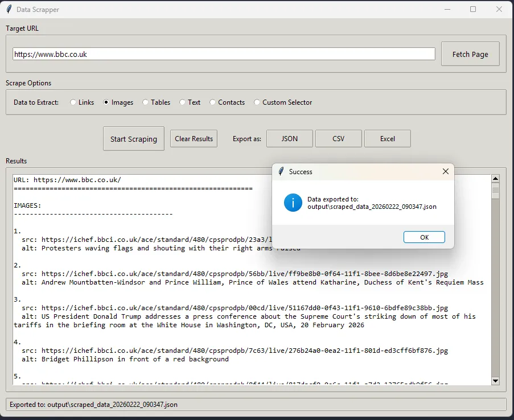This screenshot has width=514, height=420.
Task: Click OK in the Success dialog
Action: (424, 237)
